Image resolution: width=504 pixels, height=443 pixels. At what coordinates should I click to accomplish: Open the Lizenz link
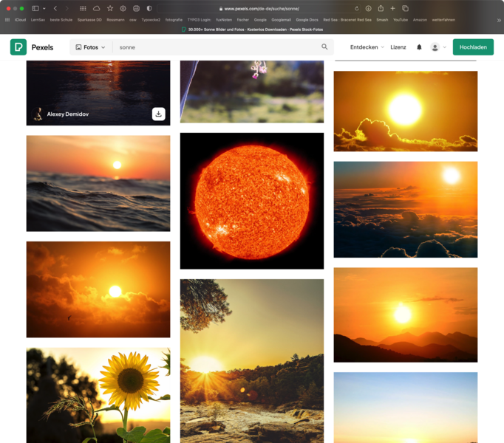click(x=398, y=47)
